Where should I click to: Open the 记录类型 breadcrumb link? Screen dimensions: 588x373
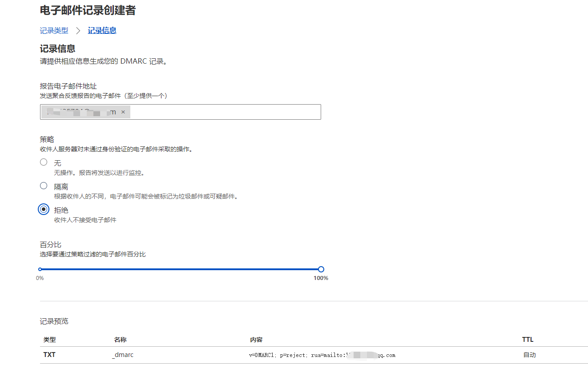point(54,31)
